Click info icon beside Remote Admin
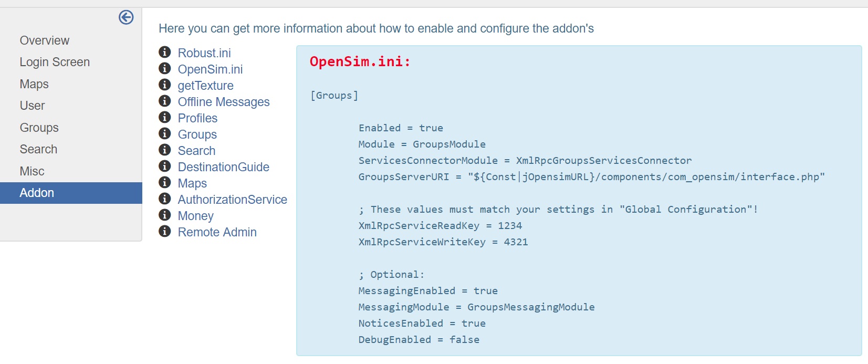Image resolution: width=868 pixels, height=364 pixels. (x=165, y=231)
